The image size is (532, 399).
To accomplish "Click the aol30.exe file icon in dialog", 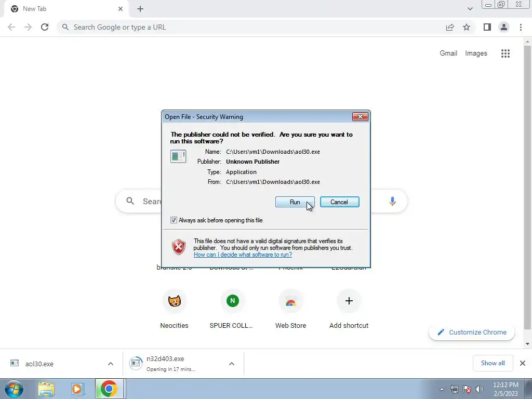I will coord(178,156).
